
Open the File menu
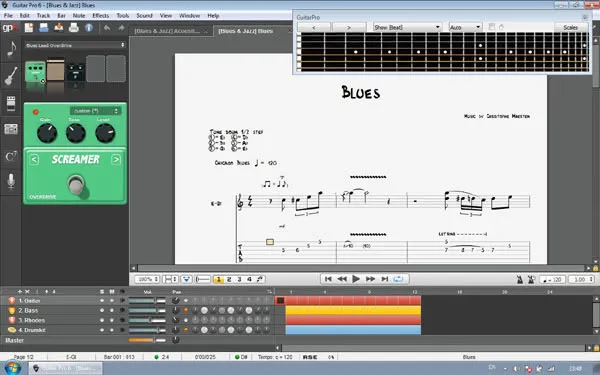pyautogui.click(x=8, y=16)
